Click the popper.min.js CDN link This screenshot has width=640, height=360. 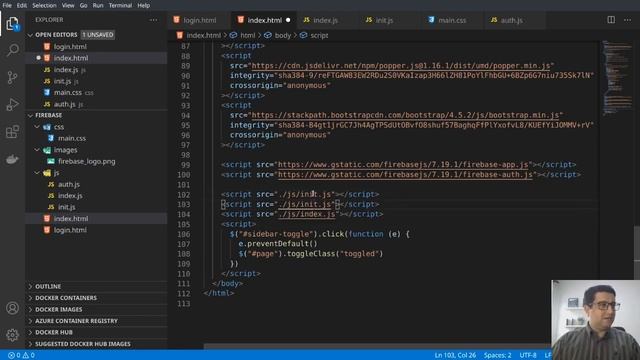coord(401,66)
